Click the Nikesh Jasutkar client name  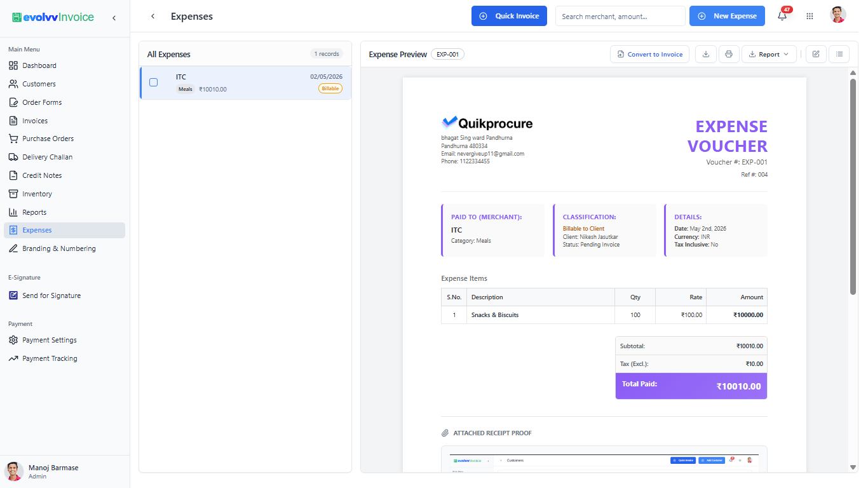(599, 237)
